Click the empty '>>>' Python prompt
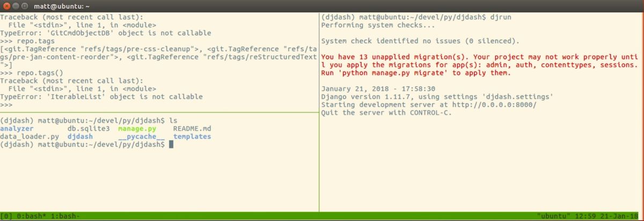 tap(7, 105)
